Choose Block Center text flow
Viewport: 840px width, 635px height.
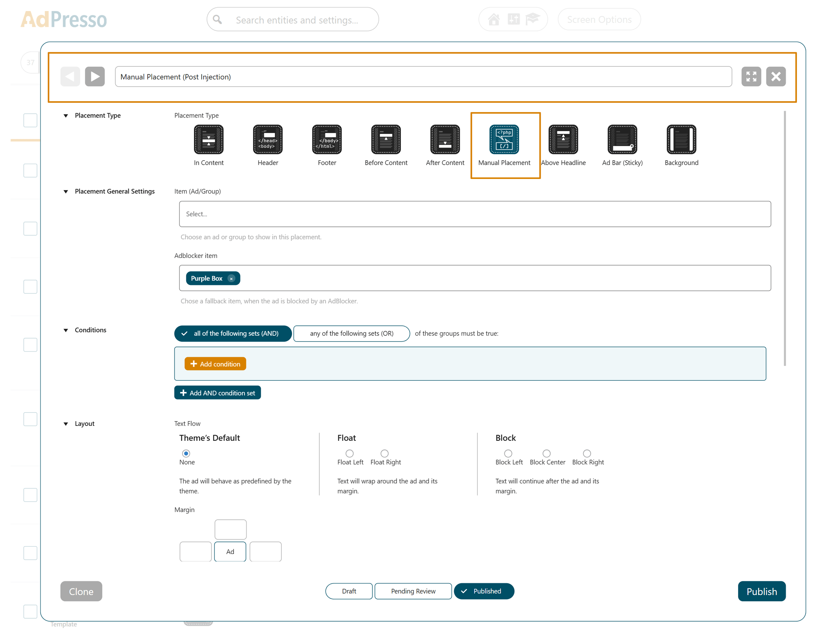pyautogui.click(x=547, y=453)
